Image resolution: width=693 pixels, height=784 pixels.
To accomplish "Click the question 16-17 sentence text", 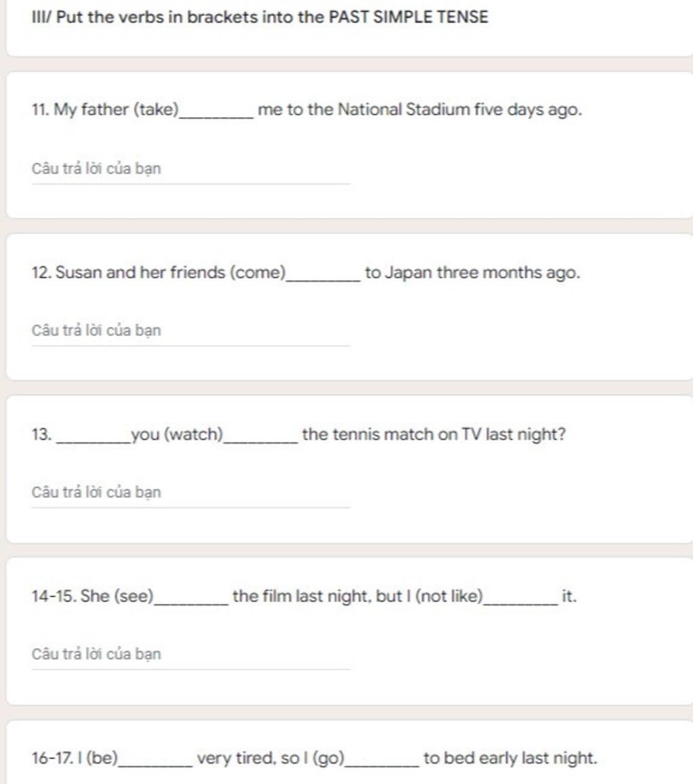I will pyautogui.click(x=314, y=758).
